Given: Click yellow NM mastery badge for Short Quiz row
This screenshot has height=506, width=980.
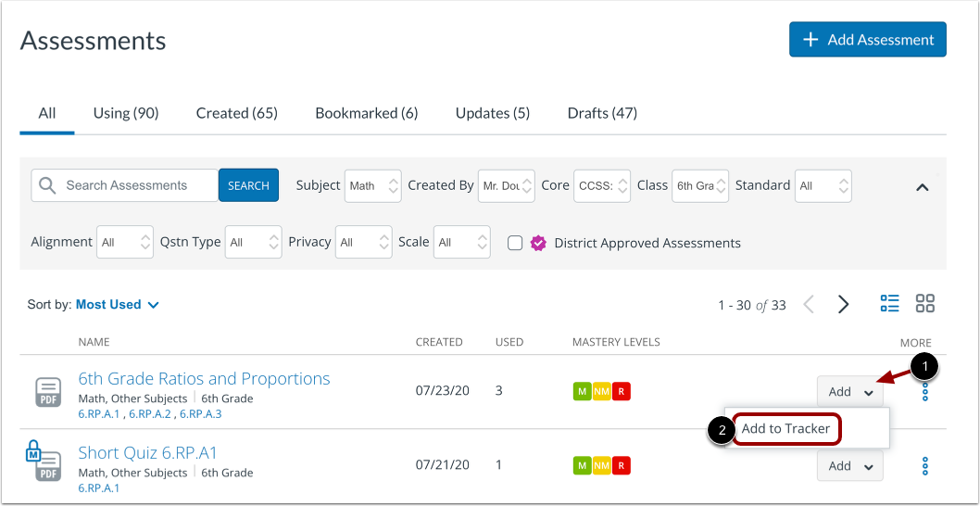Looking at the screenshot, I should click(602, 465).
